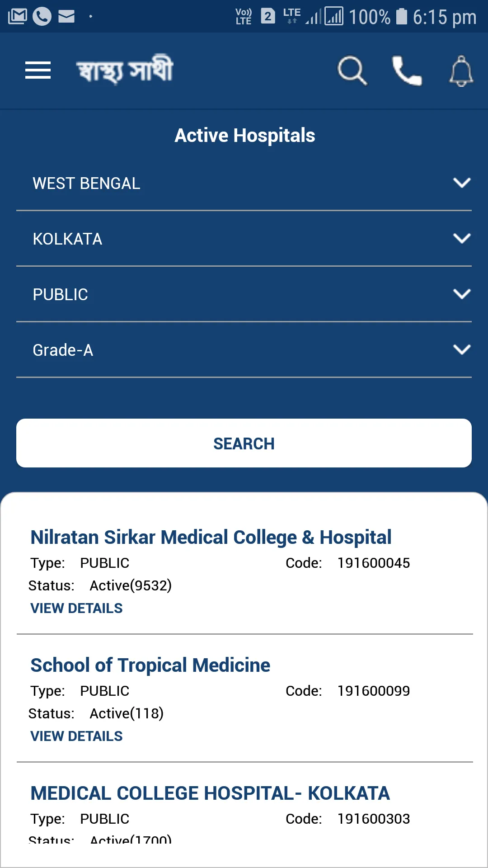The height and width of the screenshot is (868, 488).
Task: Expand the WEST BENGAL state dropdown
Action: click(x=244, y=183)
